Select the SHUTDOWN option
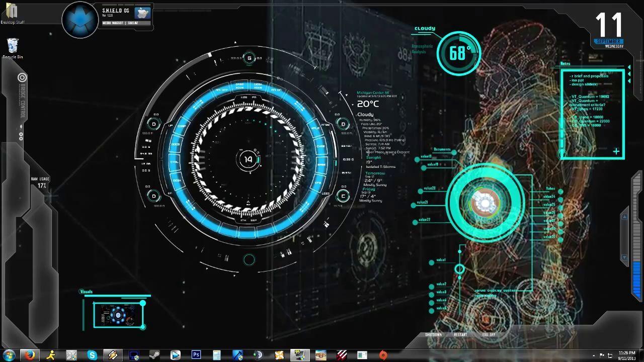The height and width of the screenshot is (362, 644). pyautogui.click(x=433, y=334)
